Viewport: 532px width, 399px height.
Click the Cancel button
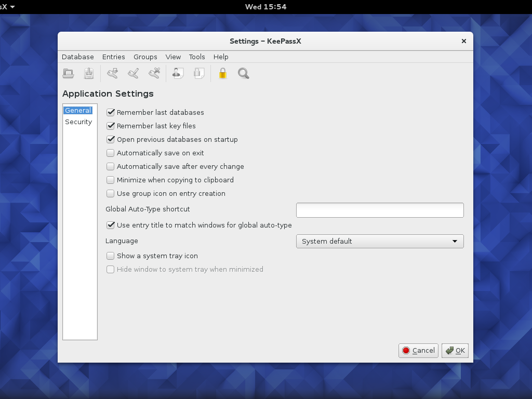(x=418, y=351)
